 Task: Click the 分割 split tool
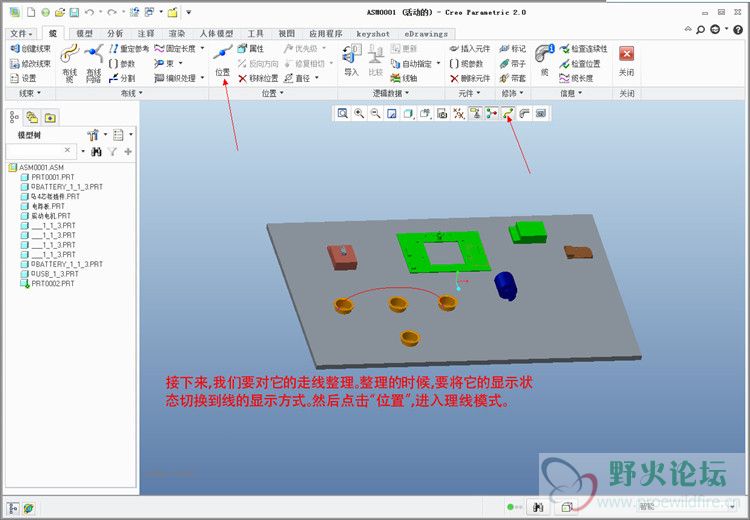click(122, 78)
